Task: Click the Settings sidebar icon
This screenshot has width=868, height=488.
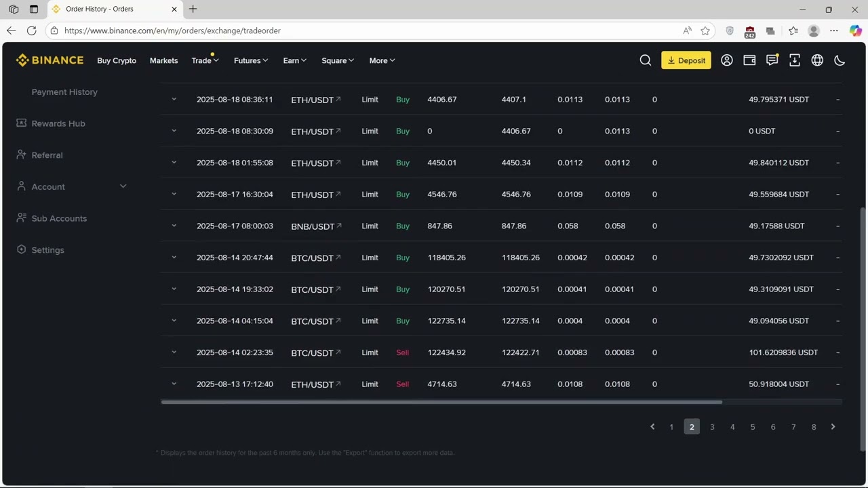Action: click(21, 249)
